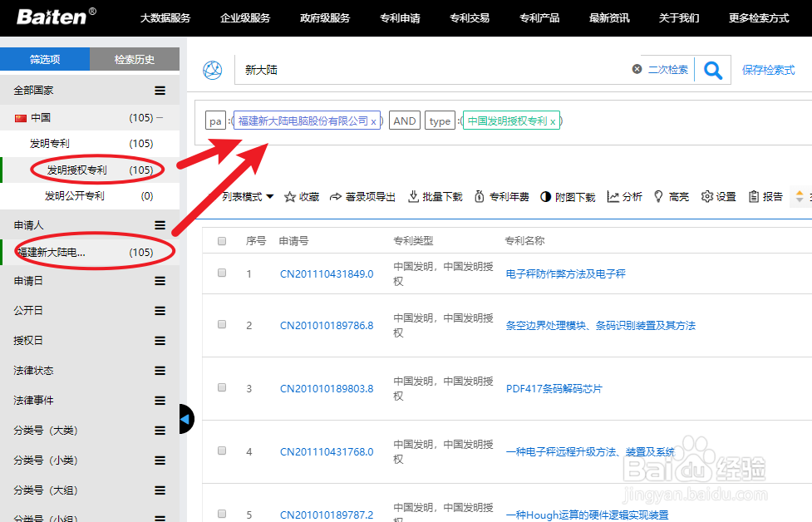Viewport: 812px width, 522px height.
Task: Open patent CN201110431849.0
Action: coord(327,274)
